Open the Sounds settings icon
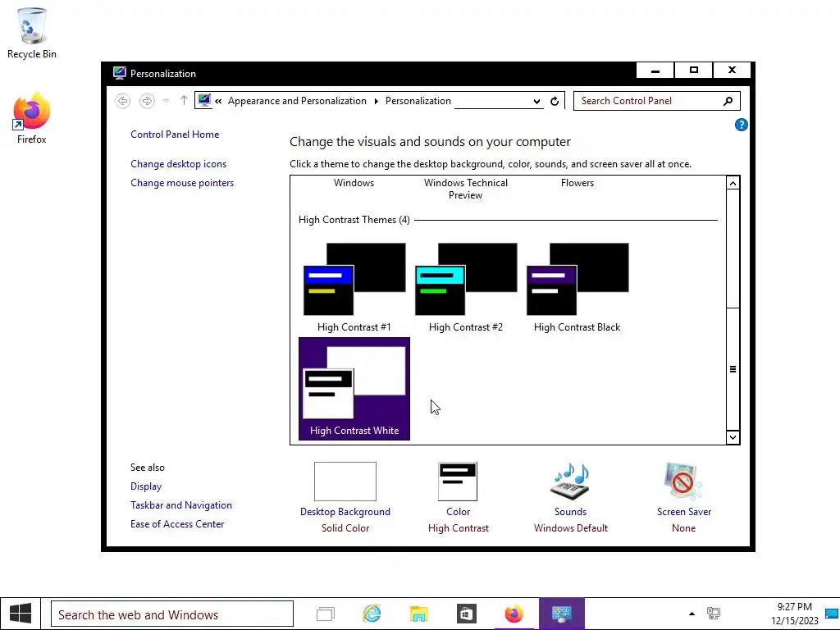The width and height of the screenshot is (840, 630). (571, 482)
